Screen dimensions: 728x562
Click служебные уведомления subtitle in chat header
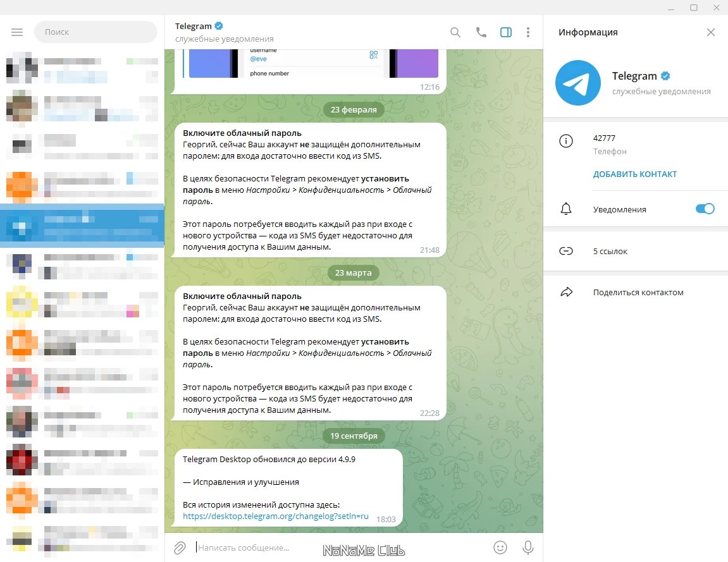tap(225, 39)
